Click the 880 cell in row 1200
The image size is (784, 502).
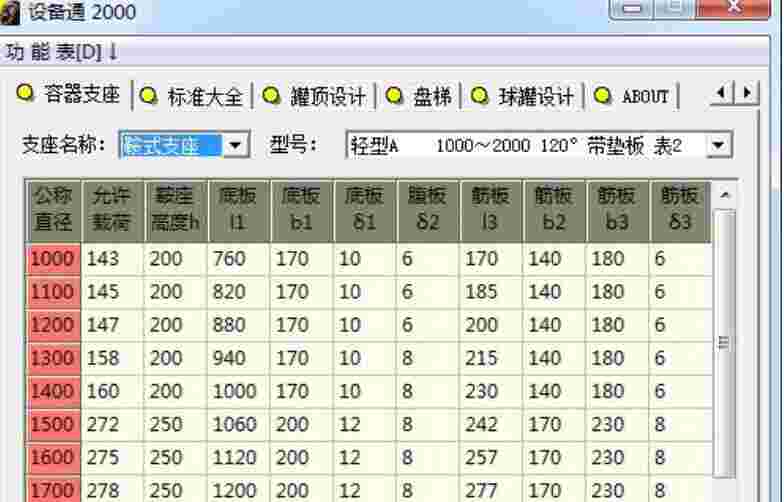(x=238, y=324)
